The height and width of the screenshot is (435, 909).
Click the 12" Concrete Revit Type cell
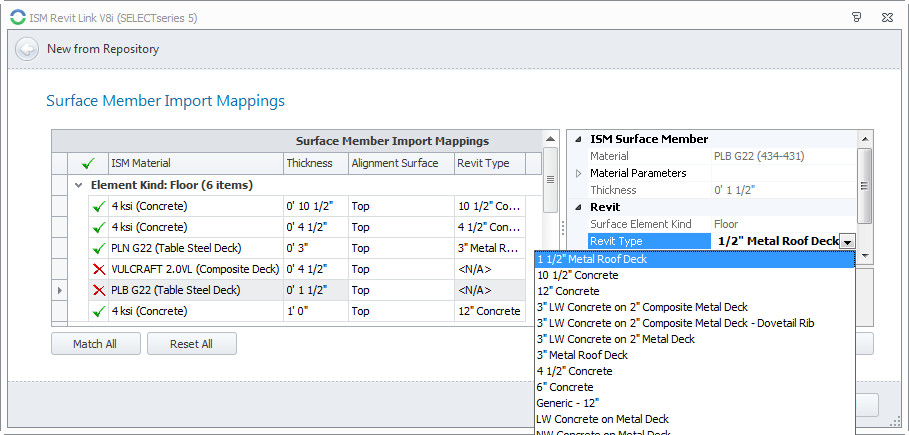tap(490, 311)
